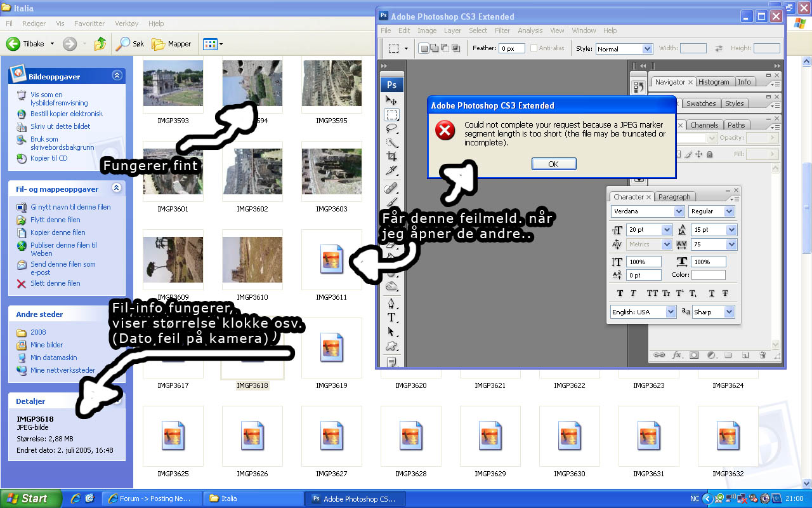The image size is (812, 508).
Task: Toggle Strikethrough in Character panel
Action: (725, 293)
